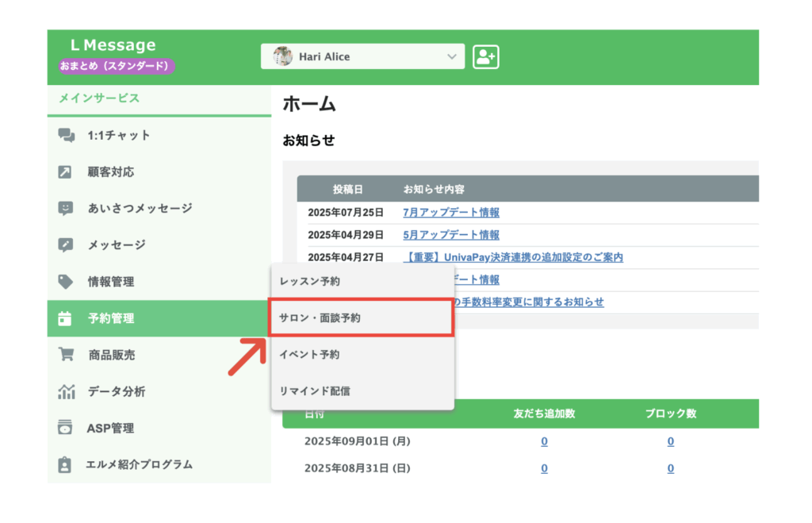Choose リマインド配信 in the popup menu
This screenshot has width=812, height=523.
point(315,390)
